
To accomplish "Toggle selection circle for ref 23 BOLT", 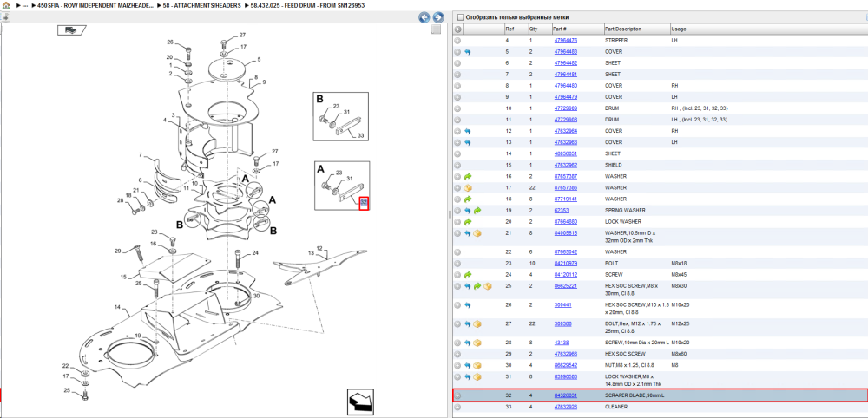I will (x=457, y=263).
